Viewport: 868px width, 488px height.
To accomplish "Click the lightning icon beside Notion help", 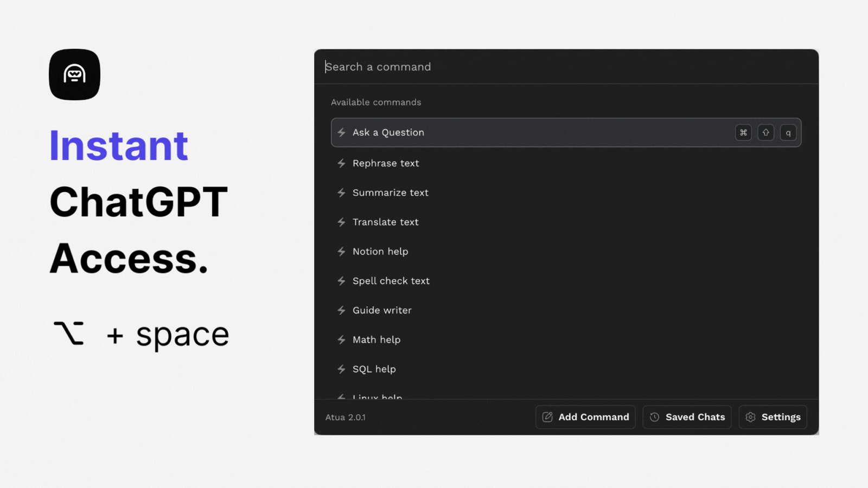I will click(x=341, y=252).
